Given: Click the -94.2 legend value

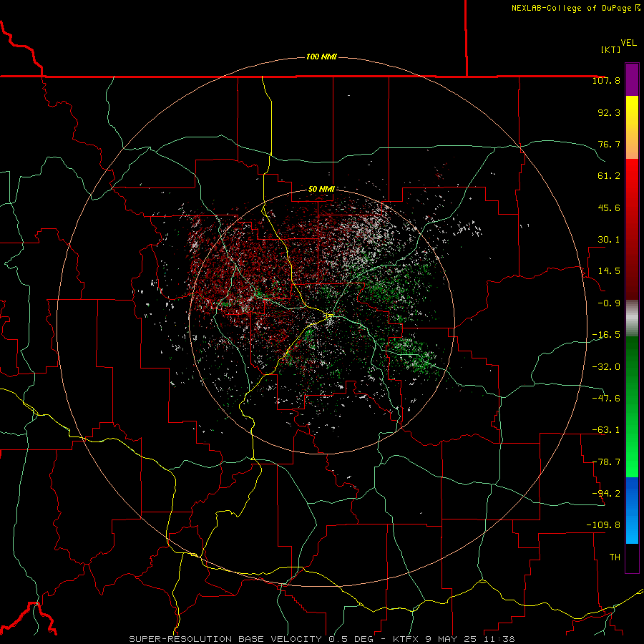Looking at the screenshot, I should pyautogui.click(x=606, y=493).
